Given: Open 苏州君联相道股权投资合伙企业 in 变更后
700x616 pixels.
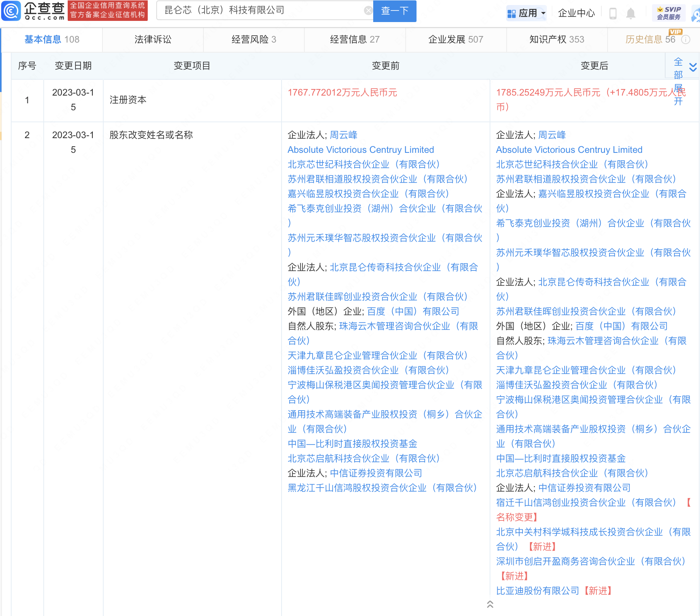Looking at the screenshot, I should pos(586,179).
